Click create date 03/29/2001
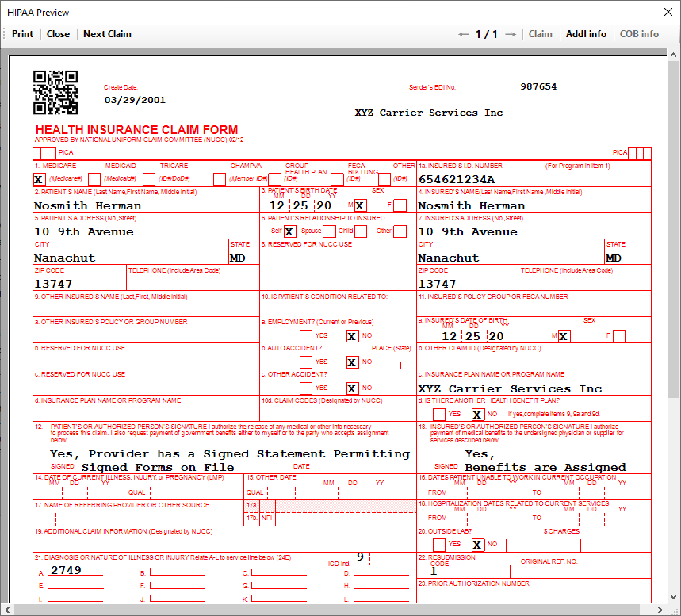The height and width of the screenshot is (616, 681). (x=135, y=100)
